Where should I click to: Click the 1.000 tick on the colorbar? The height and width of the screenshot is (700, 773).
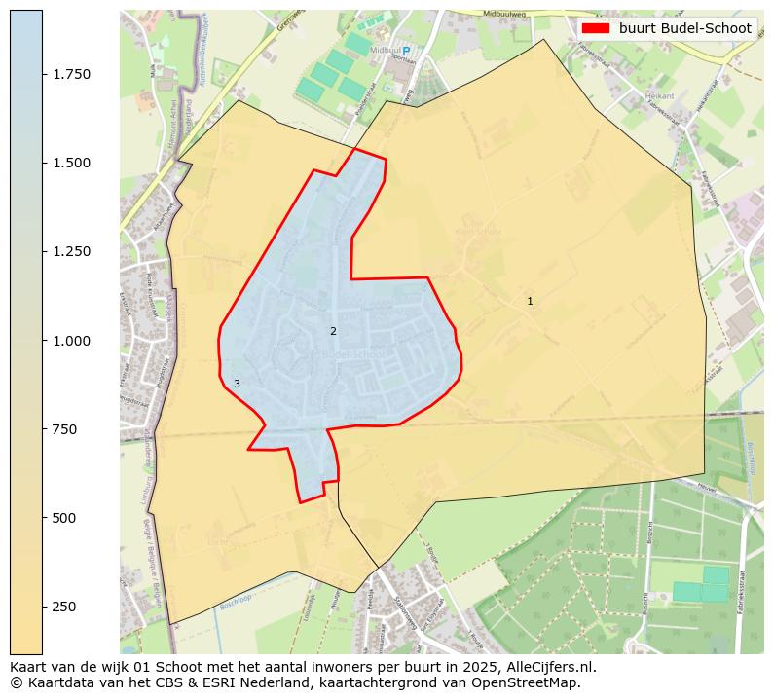tap(74, 341)
